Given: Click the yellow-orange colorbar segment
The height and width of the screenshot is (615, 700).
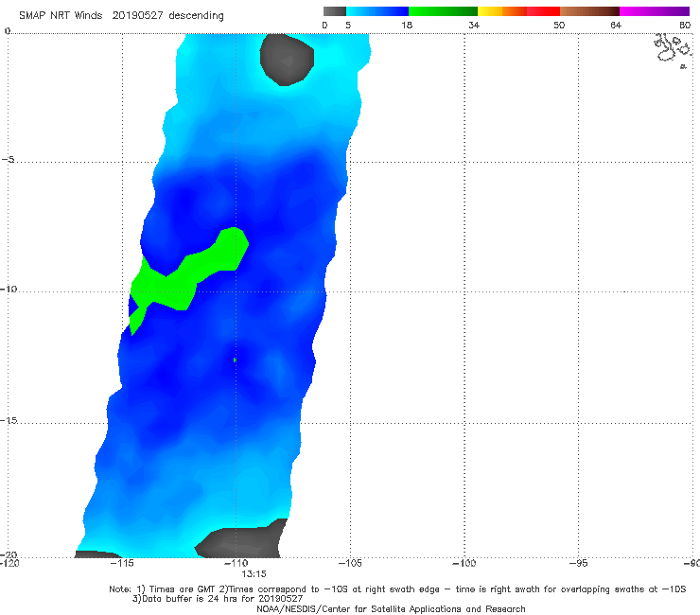Looking at the screenshot, I should (502, 11).
